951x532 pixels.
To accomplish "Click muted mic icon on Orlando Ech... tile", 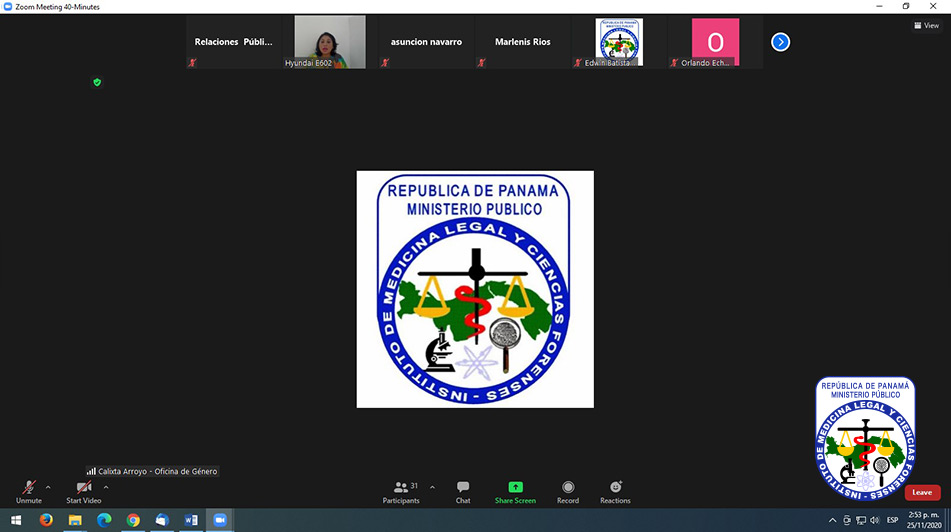I will pos(674,62).
